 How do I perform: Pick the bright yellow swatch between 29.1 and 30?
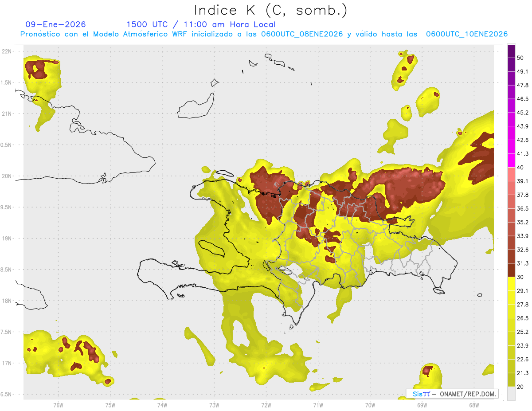511,284
